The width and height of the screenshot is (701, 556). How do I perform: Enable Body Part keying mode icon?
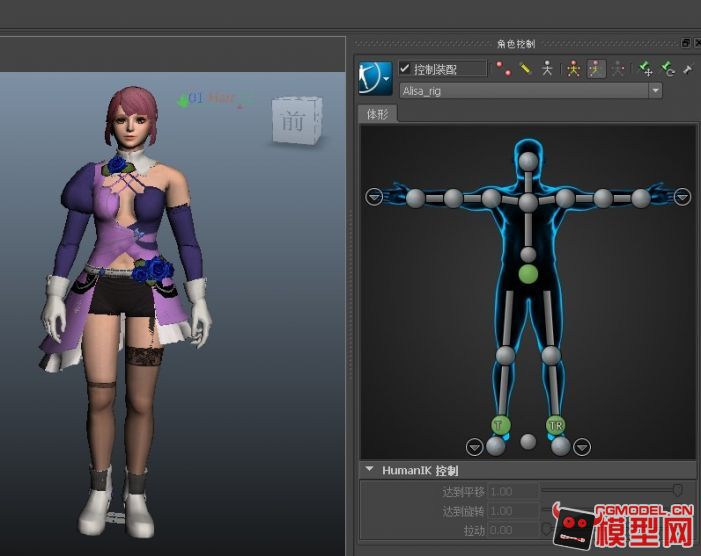pyautogui.click(x=595, y=69)
